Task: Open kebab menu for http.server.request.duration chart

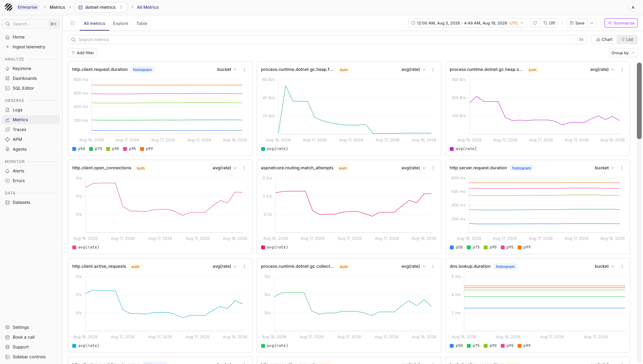Action: (622, 168)
